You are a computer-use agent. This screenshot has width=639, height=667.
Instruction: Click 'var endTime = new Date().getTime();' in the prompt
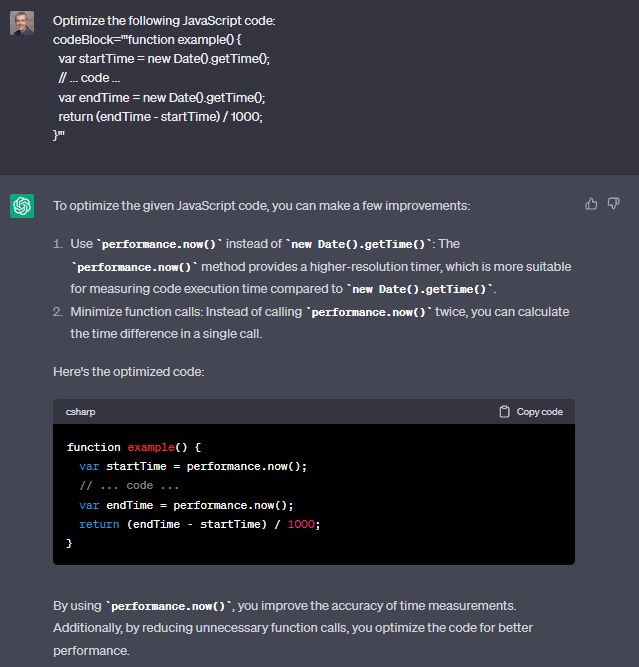click(x=162, y=98)
